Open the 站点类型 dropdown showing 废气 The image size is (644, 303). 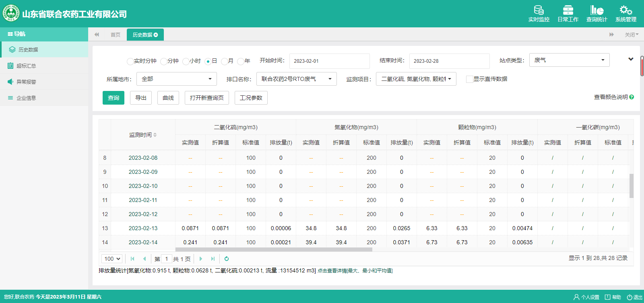pos(569,60)
